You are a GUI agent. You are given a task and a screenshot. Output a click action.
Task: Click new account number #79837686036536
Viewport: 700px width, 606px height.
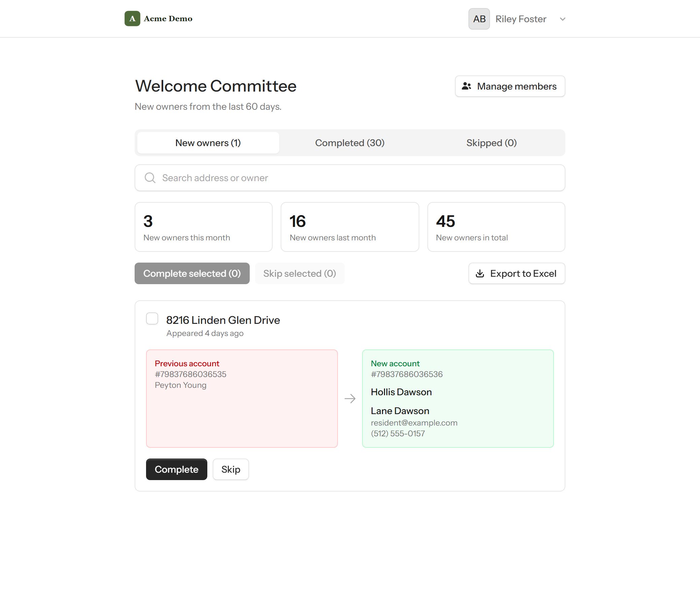click(407, 374)
